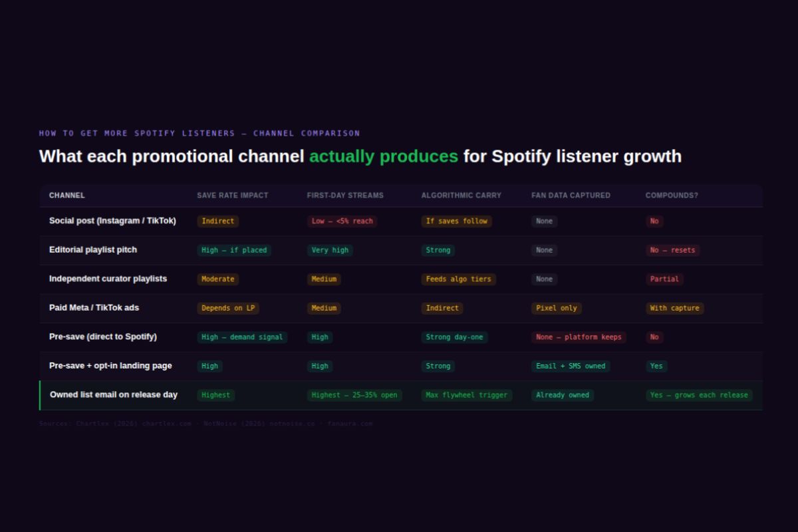798x532 pixels.
Task: Click the 'Yes – grows each release' badge
Action: click(x=699, y=395)
